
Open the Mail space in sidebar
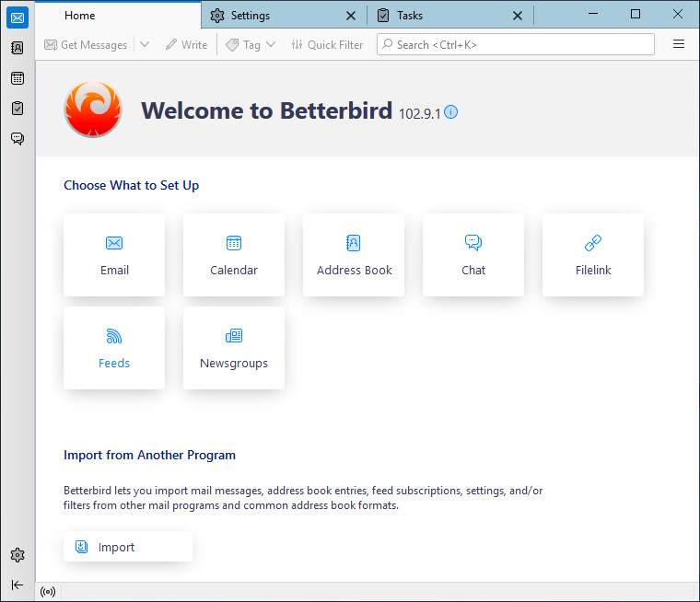tap(17, 17)
